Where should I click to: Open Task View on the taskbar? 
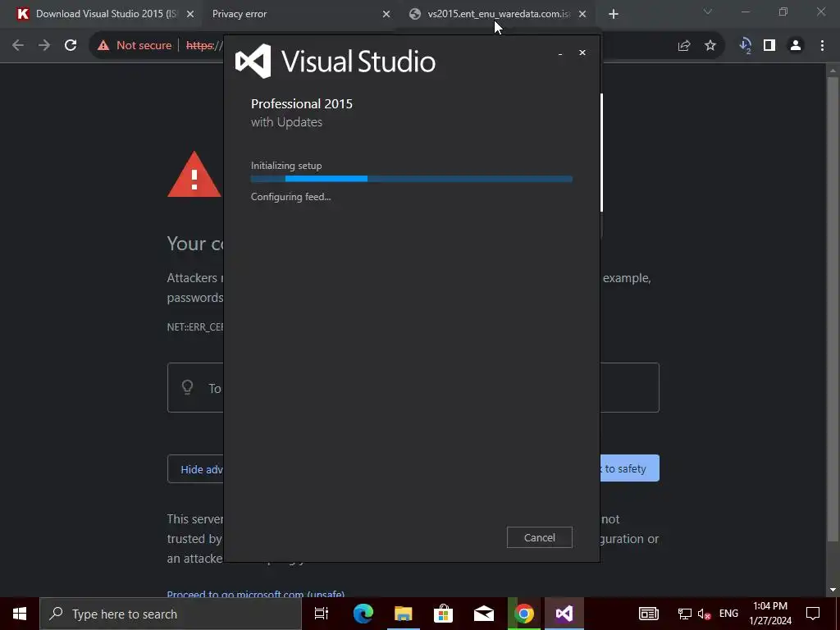[x=322, y=614]
